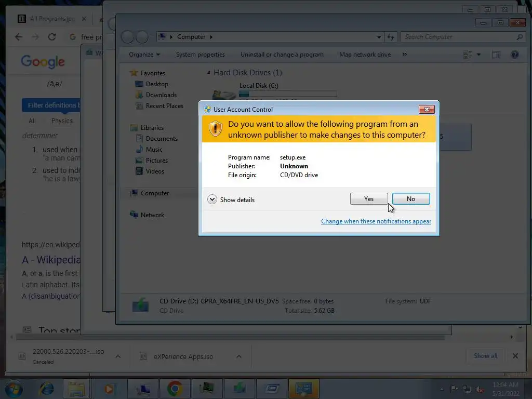
Task: Open the Windows Start button
Action: [14, 389]
